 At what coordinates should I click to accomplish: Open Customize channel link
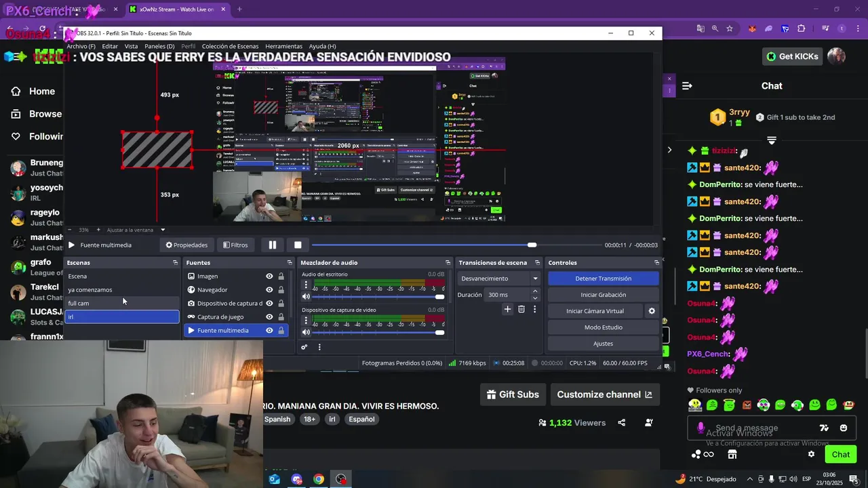(x=604, y=394)
